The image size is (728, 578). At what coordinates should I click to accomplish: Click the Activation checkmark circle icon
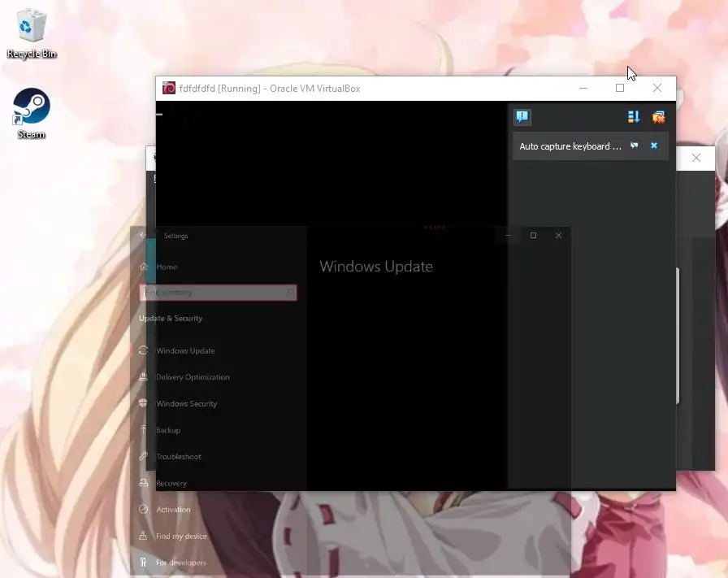point(144,509)
